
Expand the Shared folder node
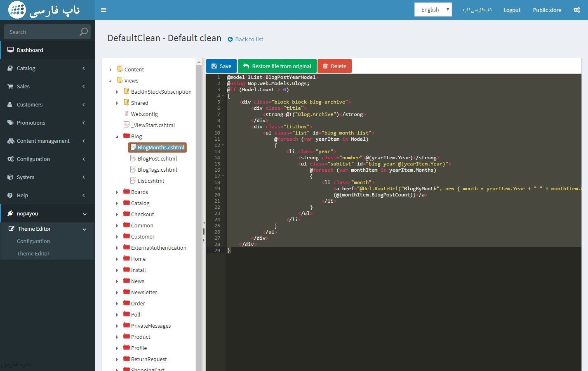coord(117,103)
